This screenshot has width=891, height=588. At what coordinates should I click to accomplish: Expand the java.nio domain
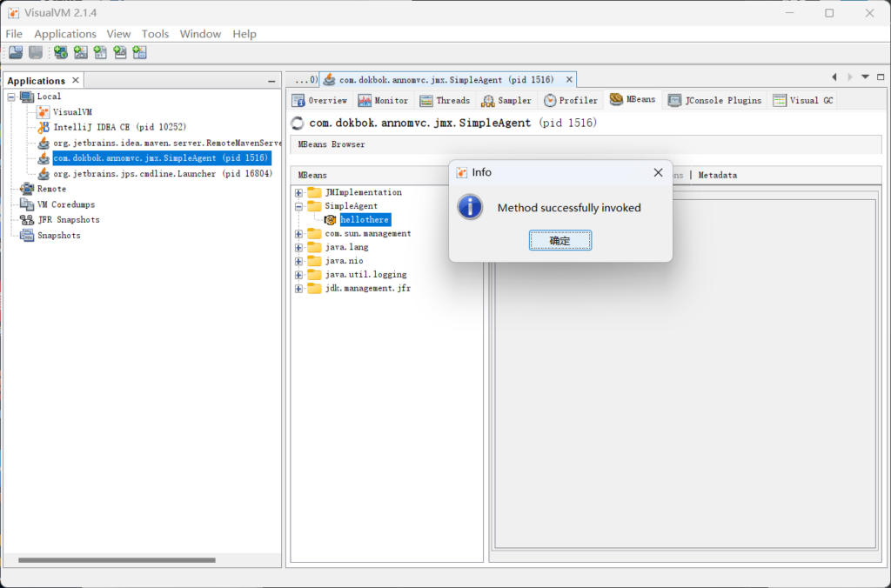[298, 261]
